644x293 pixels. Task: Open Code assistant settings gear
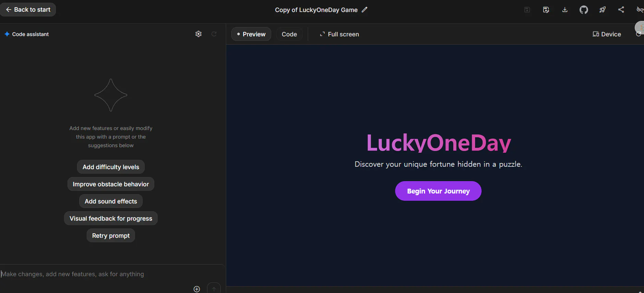[198, 34]
